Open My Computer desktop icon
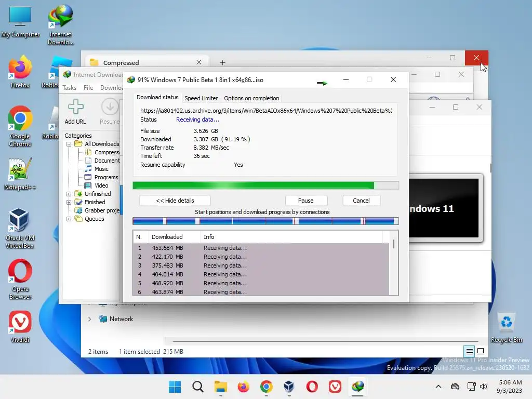The height and width of the screenshot is (399, 532). [20, 22]
